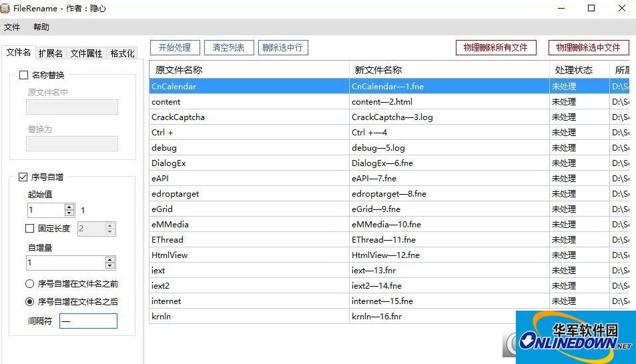Select the content file row
Image resolution: width=636 pixels, height=364 pixels.
point(389,102)
